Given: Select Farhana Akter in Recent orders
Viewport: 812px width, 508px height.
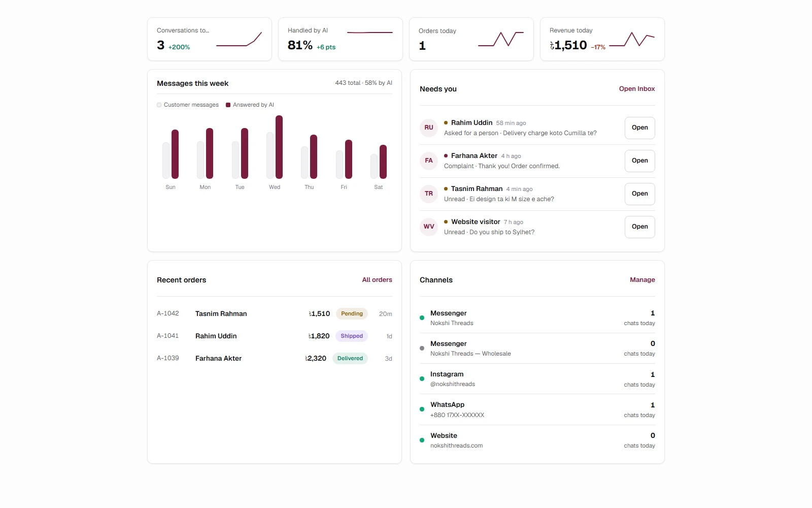Looking at the screenshot, I should [219, 358].
